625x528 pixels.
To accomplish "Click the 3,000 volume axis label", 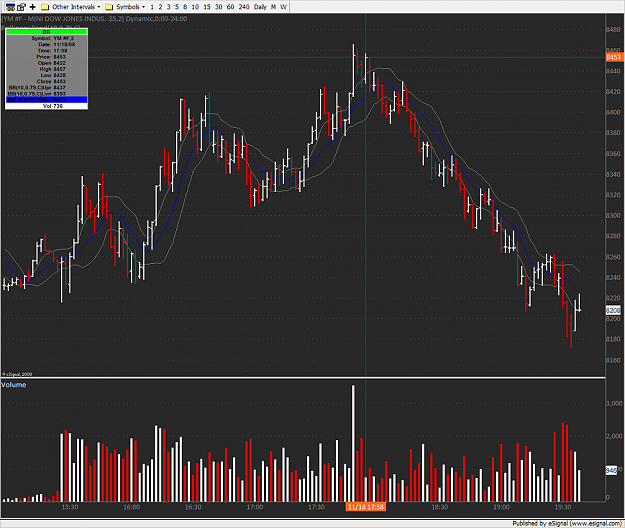I will [x=614, y=403].
